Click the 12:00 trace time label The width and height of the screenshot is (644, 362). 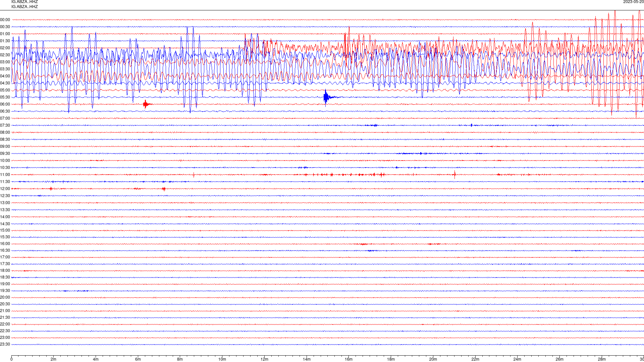pos(5,189)
